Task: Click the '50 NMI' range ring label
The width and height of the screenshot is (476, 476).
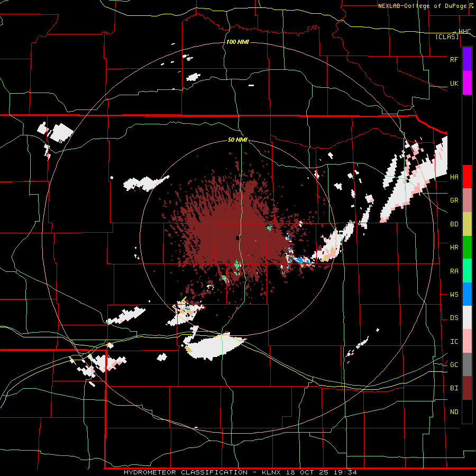Action: pos(237,140)
